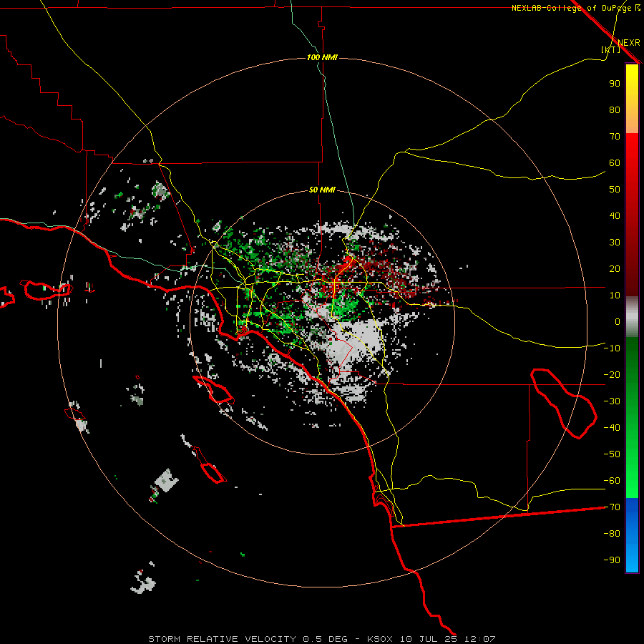Click the 60 value on velocity scale

click(615, 163)
